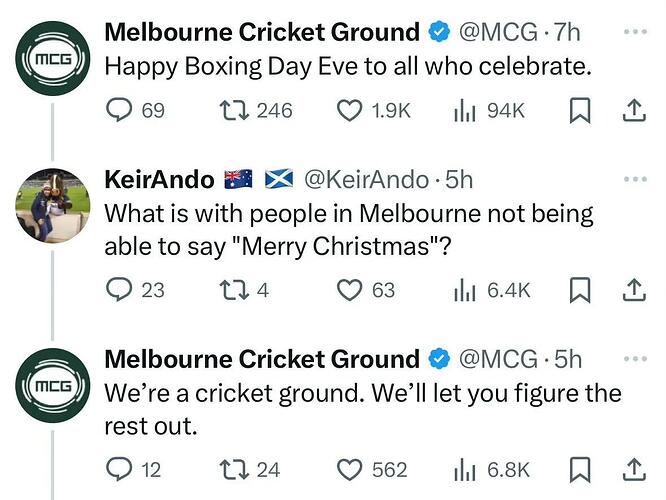Screen dimensions: 666x500
Task: Like KeirAndo's tweet with 63 likes
Action: (x=366, y=291)
